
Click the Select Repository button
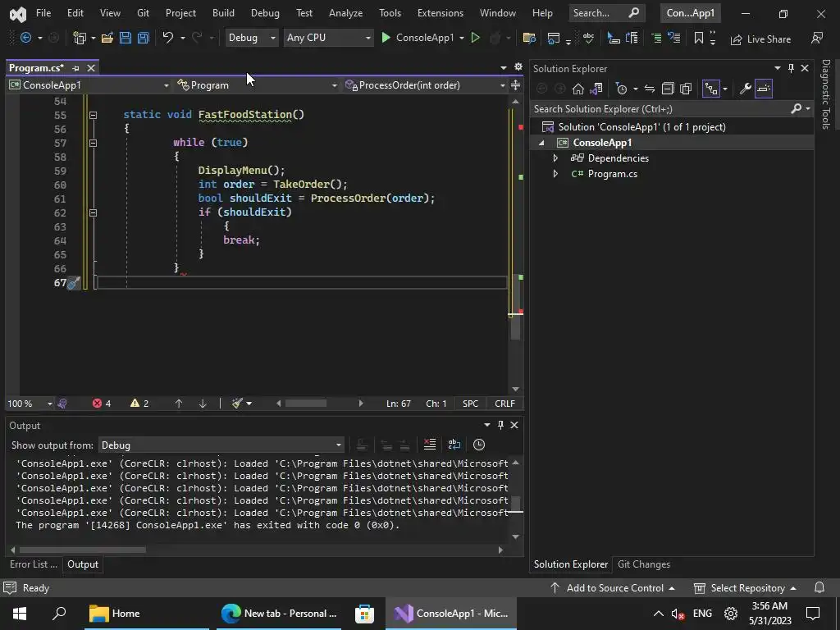pyautogui.click(x=745, y=587)
